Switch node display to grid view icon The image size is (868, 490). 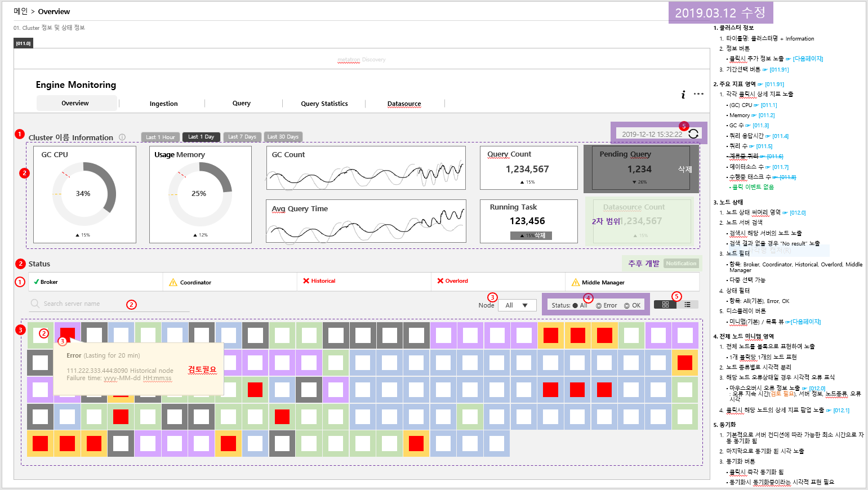(x=666, y=304)
